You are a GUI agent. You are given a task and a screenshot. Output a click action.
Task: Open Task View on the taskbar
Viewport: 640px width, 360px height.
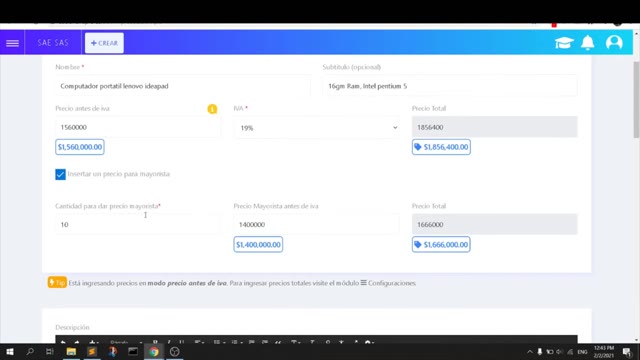click(x=50, y=351)
